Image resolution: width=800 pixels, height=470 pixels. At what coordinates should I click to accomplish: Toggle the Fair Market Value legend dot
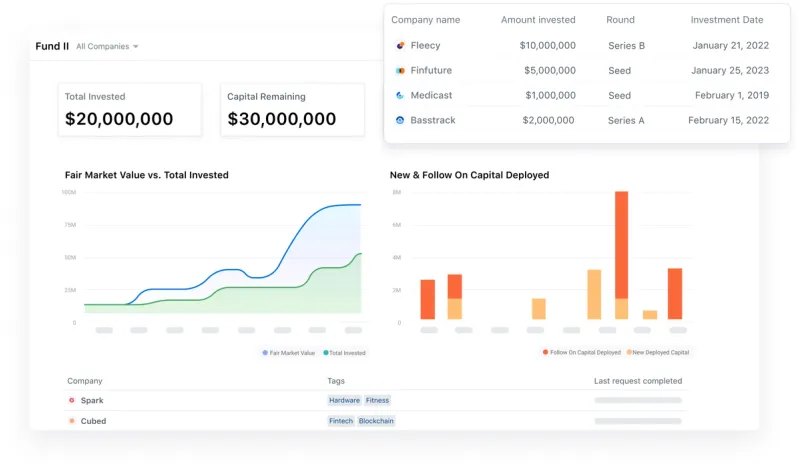(265, 353)
